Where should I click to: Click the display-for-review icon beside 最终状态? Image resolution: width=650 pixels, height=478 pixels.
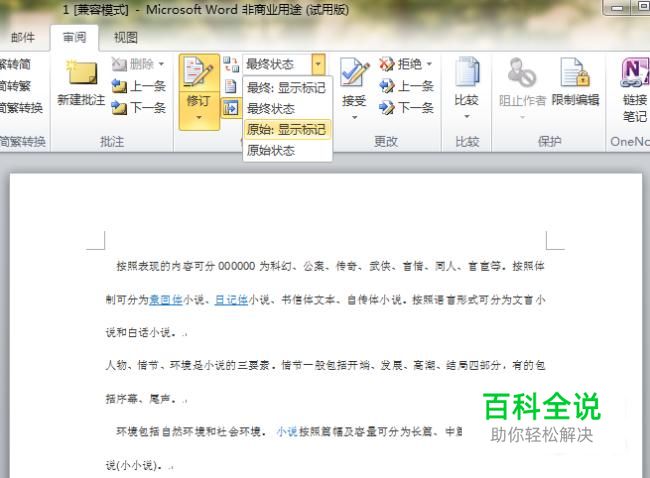point(231,64)
